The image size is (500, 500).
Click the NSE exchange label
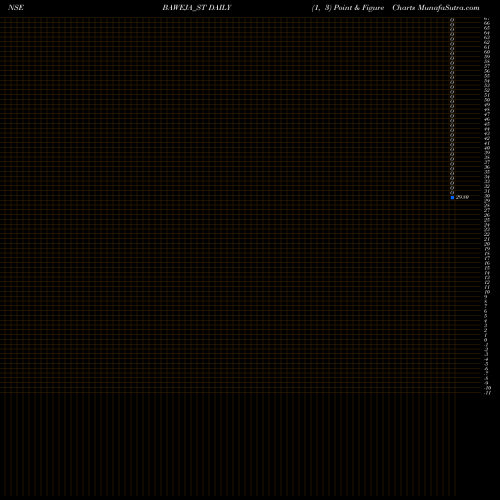[x=16, y=7]
